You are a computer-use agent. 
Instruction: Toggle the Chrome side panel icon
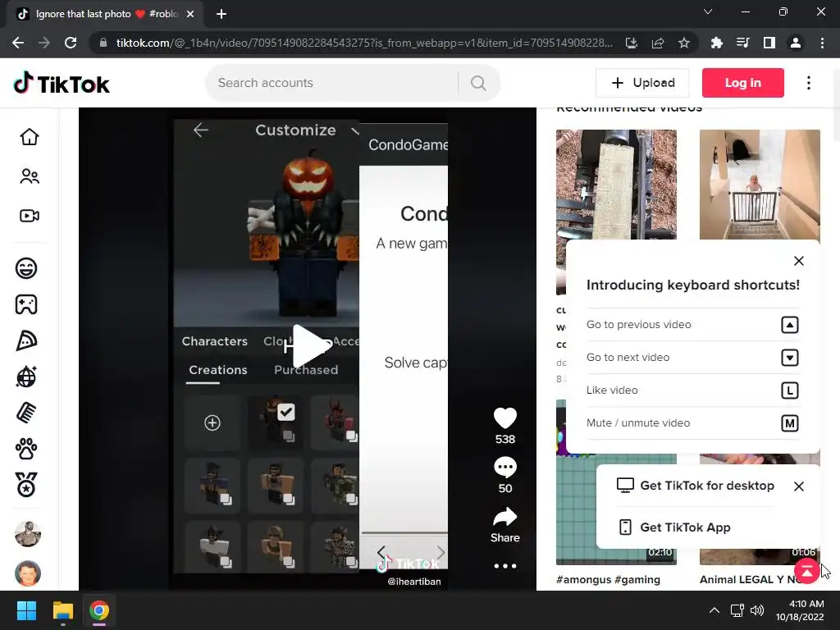tap(769, 43)
